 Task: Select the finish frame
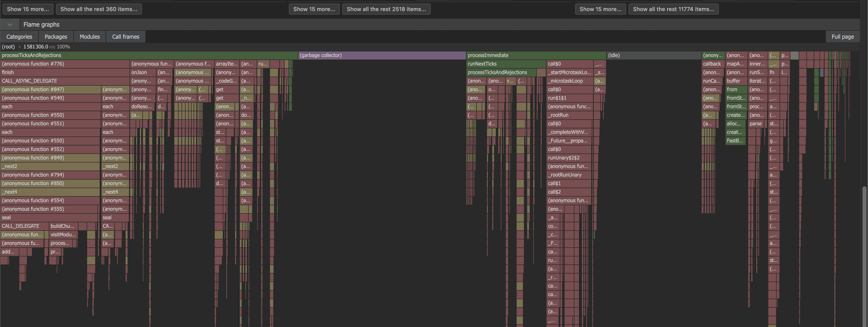point(65,73)
